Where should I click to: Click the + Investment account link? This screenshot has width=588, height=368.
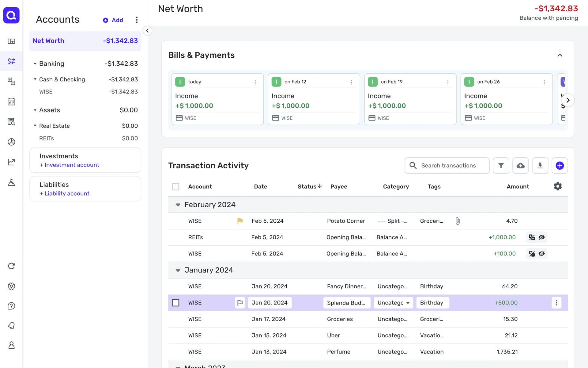point(69,165)
